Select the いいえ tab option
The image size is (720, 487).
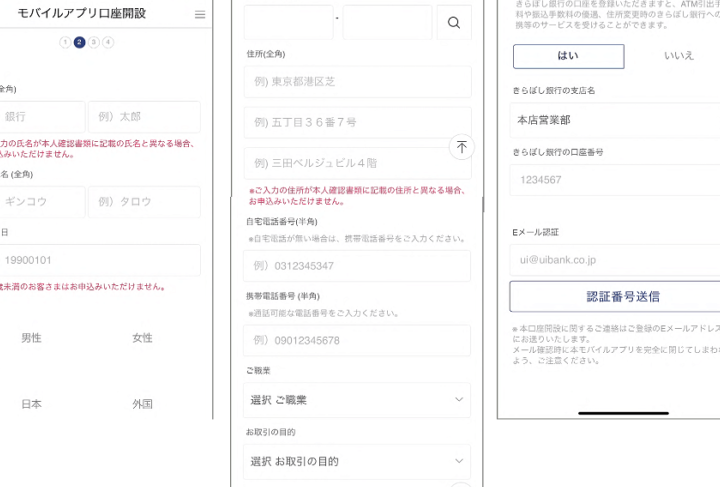click(x=678, y=56)
